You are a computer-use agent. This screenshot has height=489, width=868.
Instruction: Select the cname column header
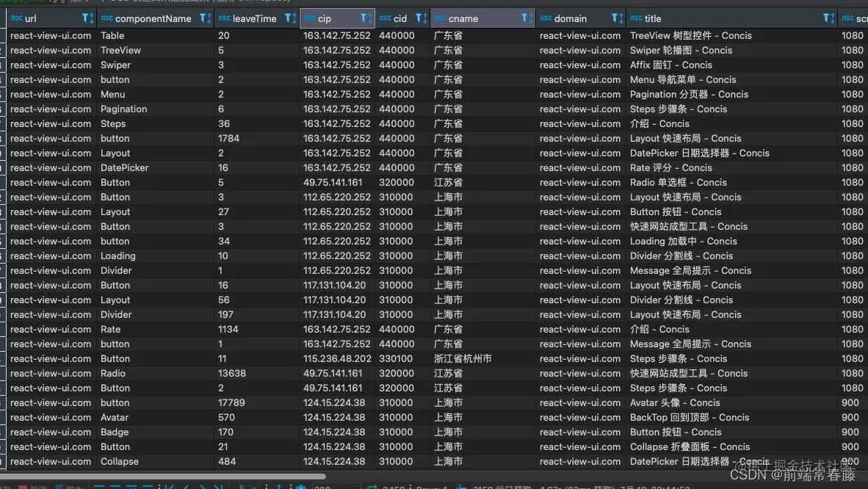(482, 18)
